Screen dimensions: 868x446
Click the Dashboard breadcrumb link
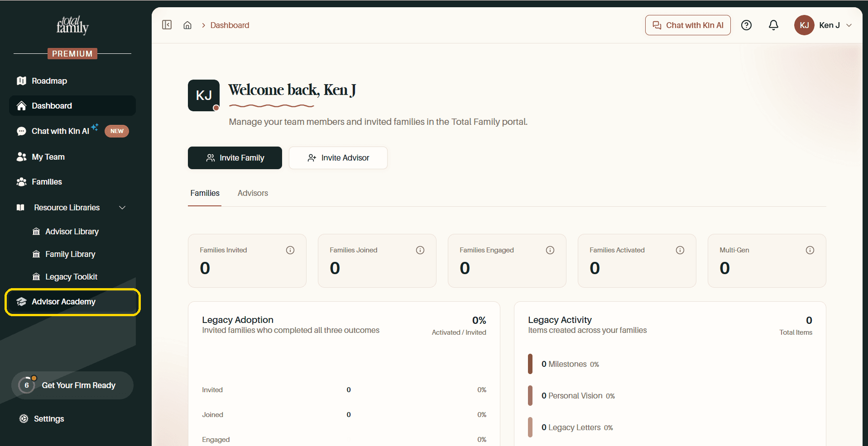pyautogui.click(x=230, y=25)
